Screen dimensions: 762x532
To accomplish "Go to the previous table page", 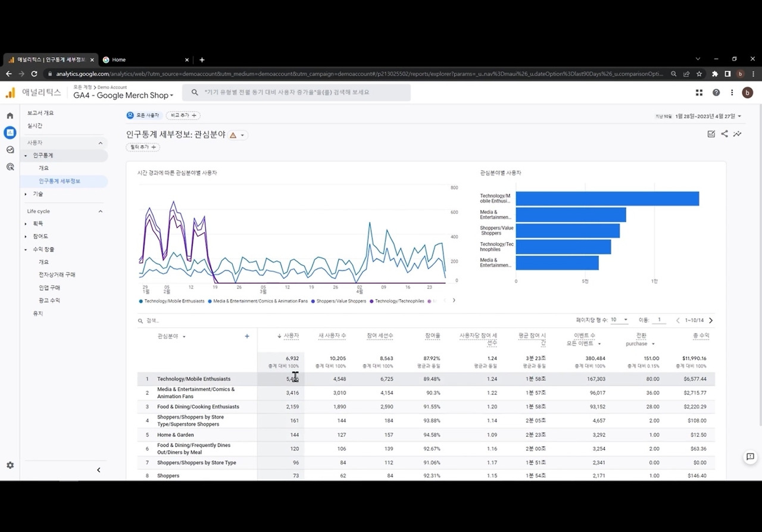I will 677,320.
